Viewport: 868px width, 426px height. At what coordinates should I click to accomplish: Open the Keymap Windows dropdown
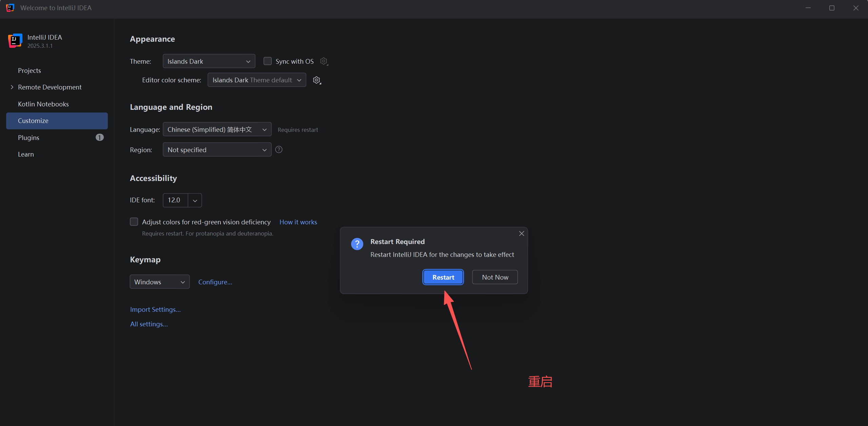click(x=159, y=282)
